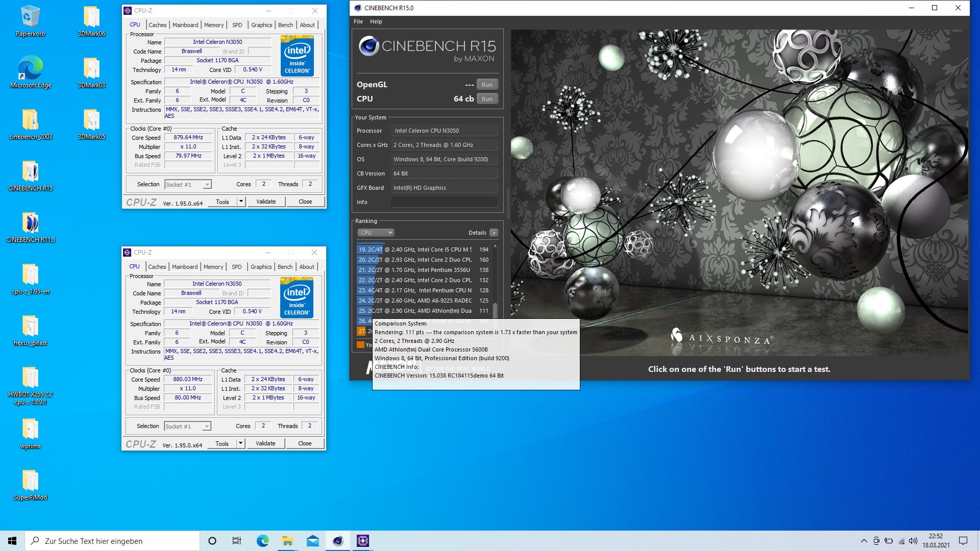Open Bench tab in lower CPU-Z window
This screenshot has height=551, width=980.
(x=285, y=267)
